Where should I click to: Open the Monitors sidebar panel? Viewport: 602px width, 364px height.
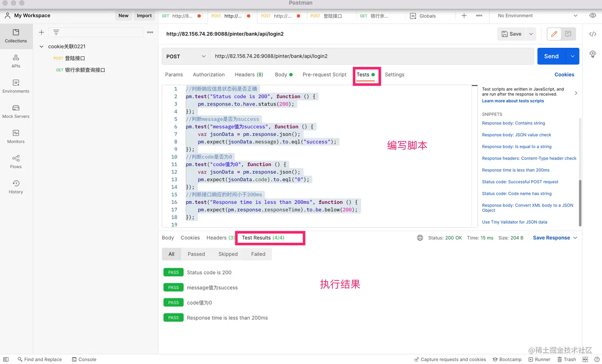(x=16, y=137)
